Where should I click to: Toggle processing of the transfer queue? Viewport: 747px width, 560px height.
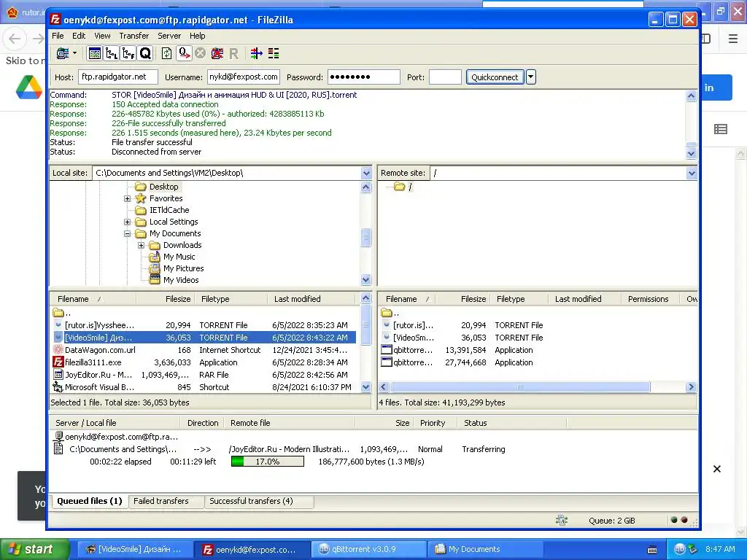pos(184,53)
